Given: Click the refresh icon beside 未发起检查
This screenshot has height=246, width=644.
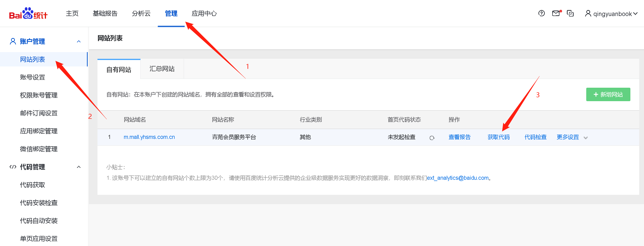Looking at the screenshot, I should click(432, 138).
